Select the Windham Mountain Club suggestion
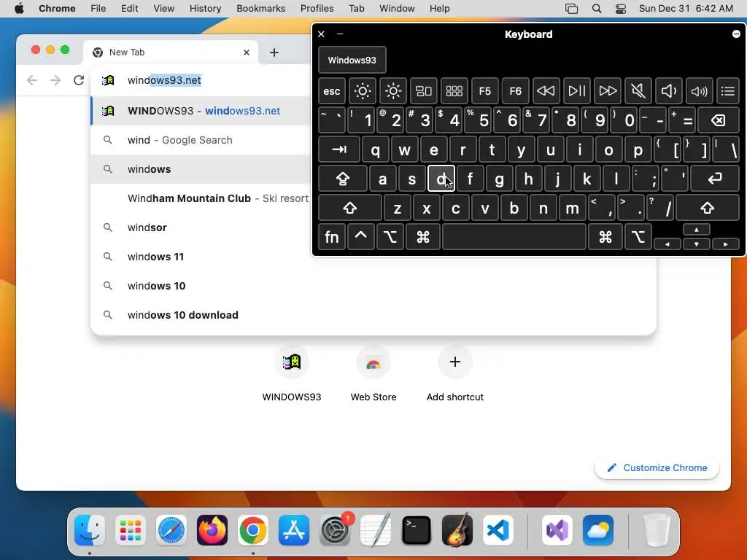The height and width of the screenshot is (560, 747). [200, 198]
